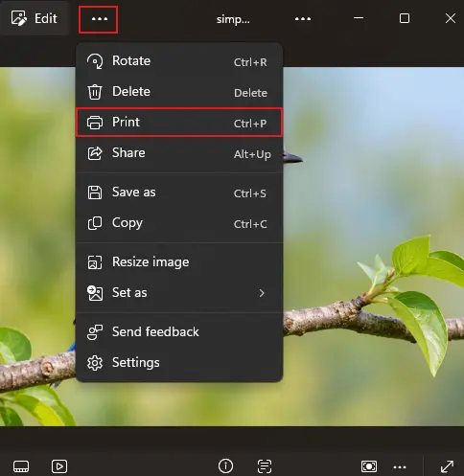Click the Resize image icon
Image resolution: width=464 pixels, height=476 pixels.
click(x=95, y=262)
